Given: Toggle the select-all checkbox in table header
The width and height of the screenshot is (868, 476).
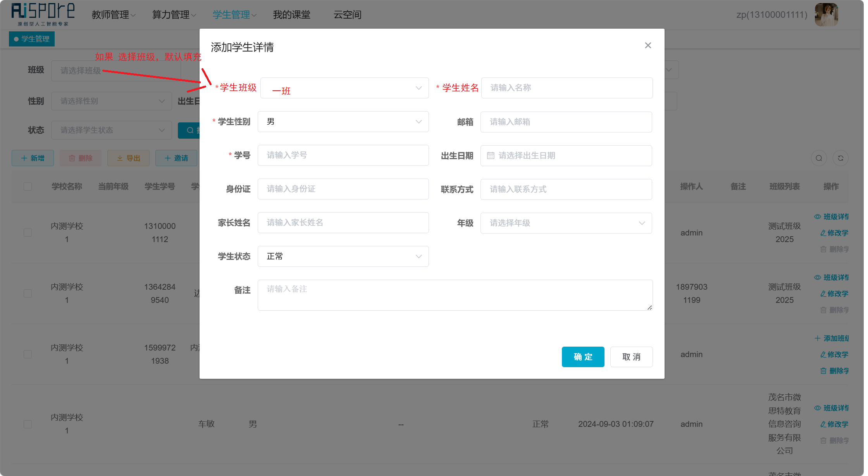Looking at the screenshot, I should pos(28,187).
